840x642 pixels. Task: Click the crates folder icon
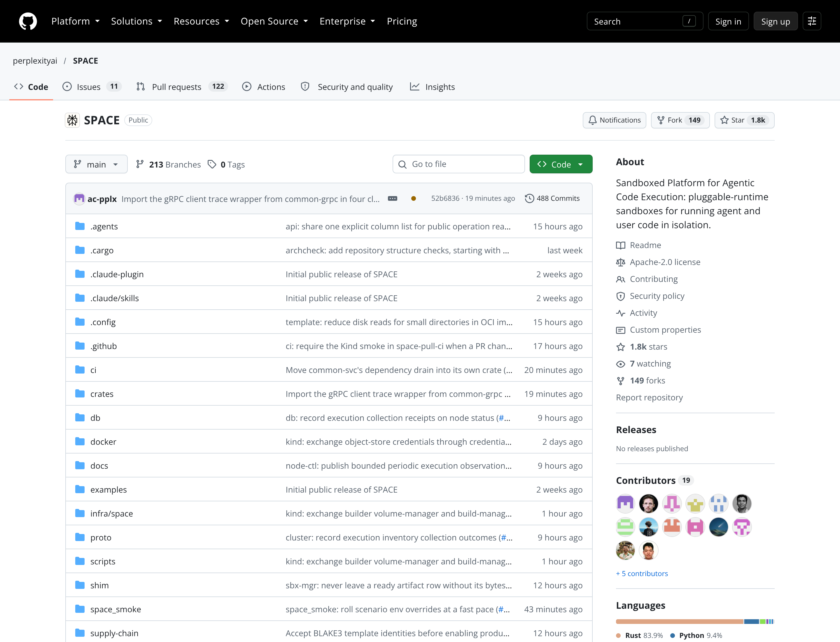(x=80, y=394)
